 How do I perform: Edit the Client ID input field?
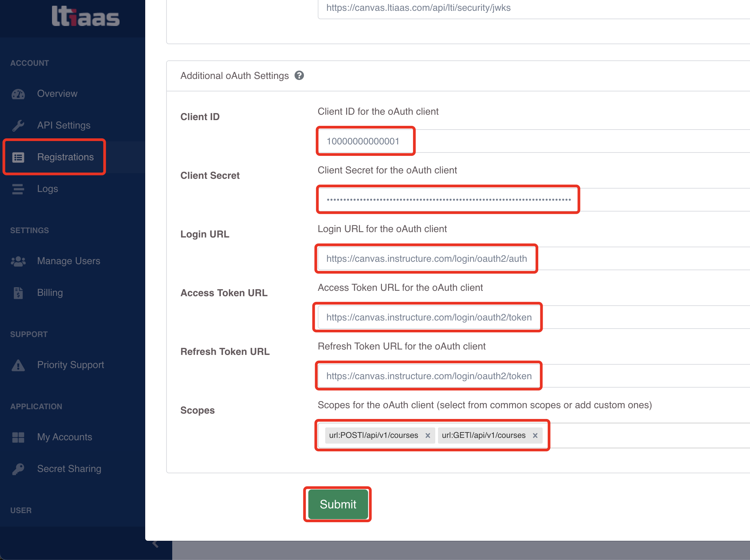(365, 141)
